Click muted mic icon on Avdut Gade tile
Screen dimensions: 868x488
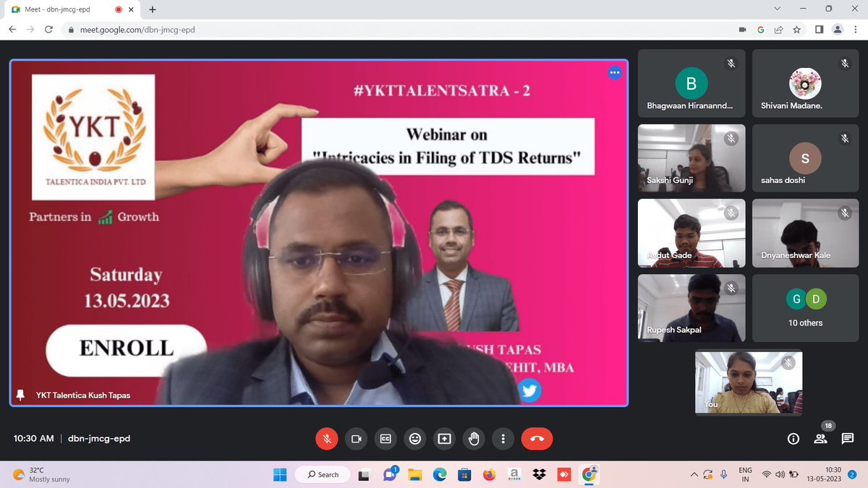point(731,213)
